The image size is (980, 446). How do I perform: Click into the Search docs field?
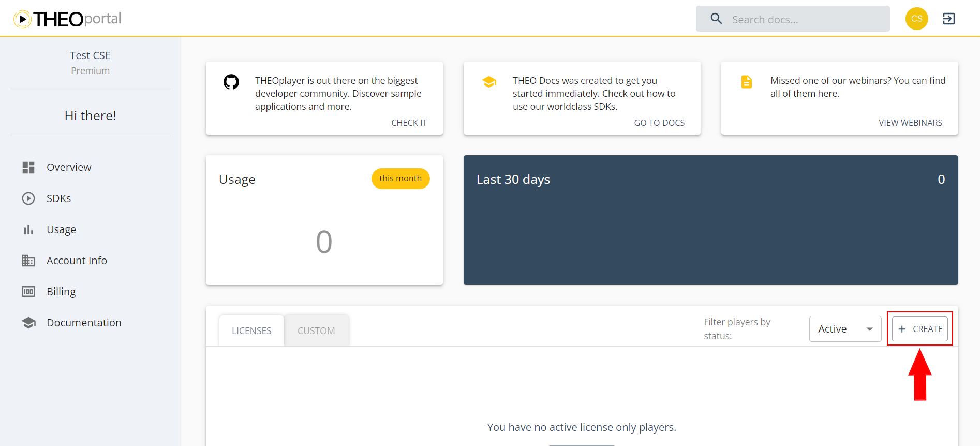793,19
